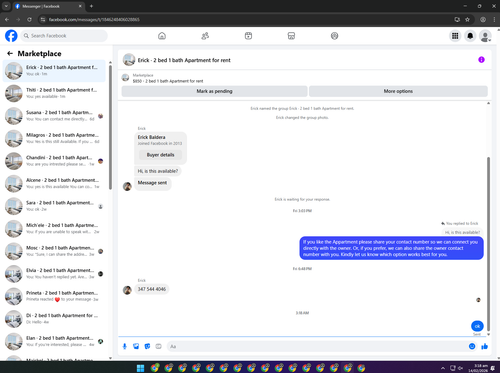Click the chat header title Erick - 2 bed 1 bath

click(x=184, y=60)
